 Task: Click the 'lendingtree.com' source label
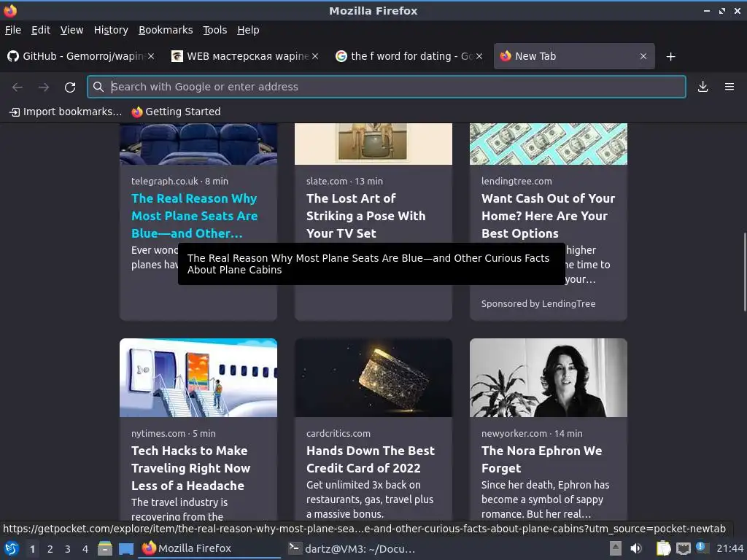point(516,182)
